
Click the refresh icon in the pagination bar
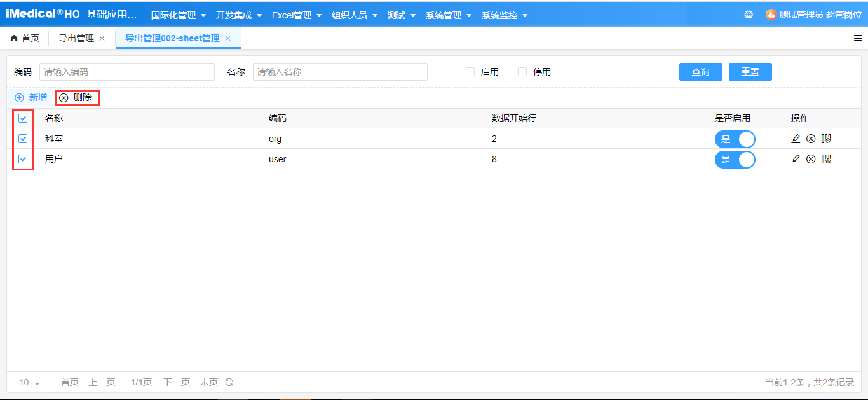pos(228,382)
